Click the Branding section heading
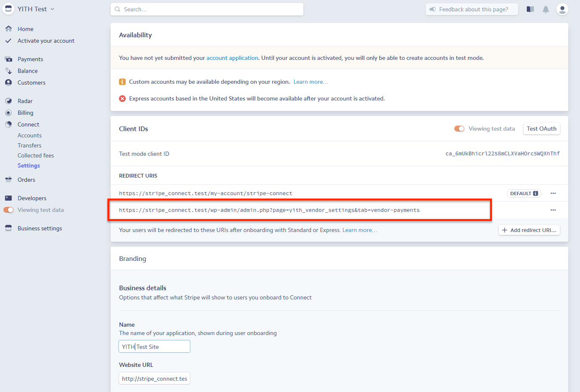 click(x=132, y=259)
